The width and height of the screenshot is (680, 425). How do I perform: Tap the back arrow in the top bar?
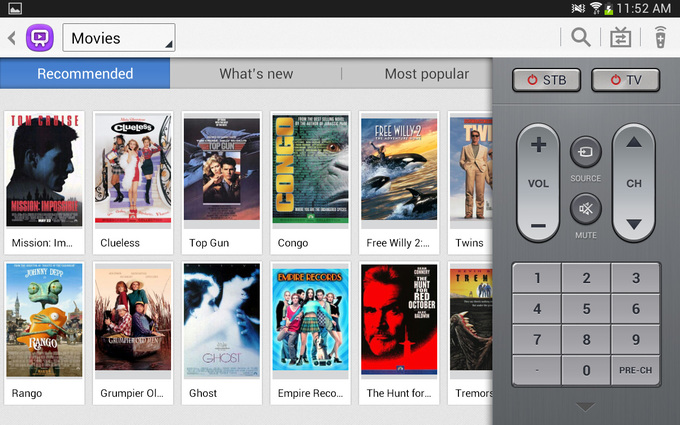(12, 38)
